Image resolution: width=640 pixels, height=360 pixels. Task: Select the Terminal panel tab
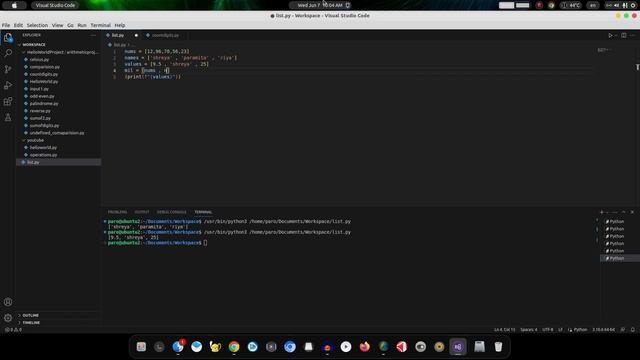[x=203, y=212]
